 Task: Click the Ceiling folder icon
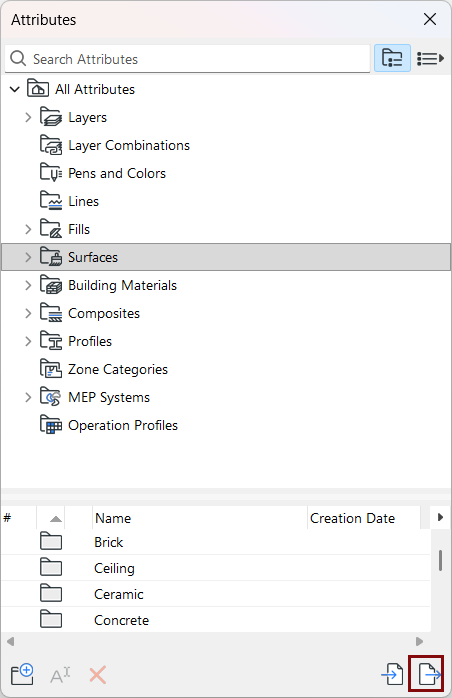(x=51, y=567)
